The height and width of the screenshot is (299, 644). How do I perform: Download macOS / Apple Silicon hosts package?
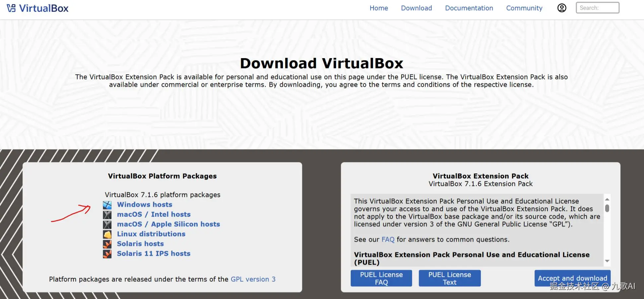[168, 224]
